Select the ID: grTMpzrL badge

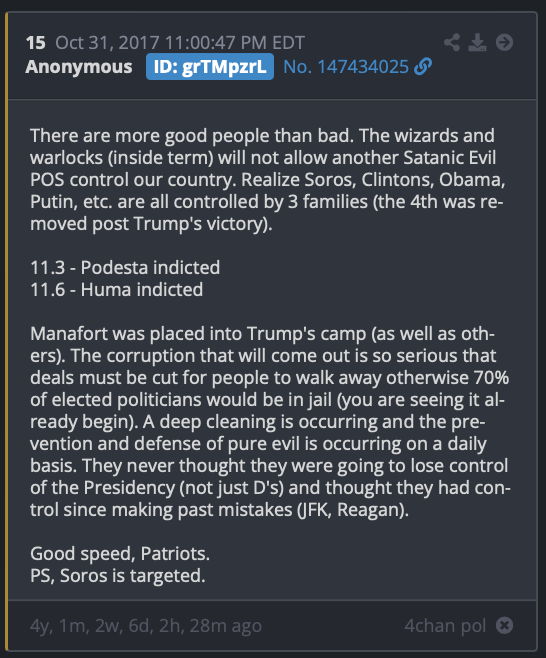tap(210, 67)
